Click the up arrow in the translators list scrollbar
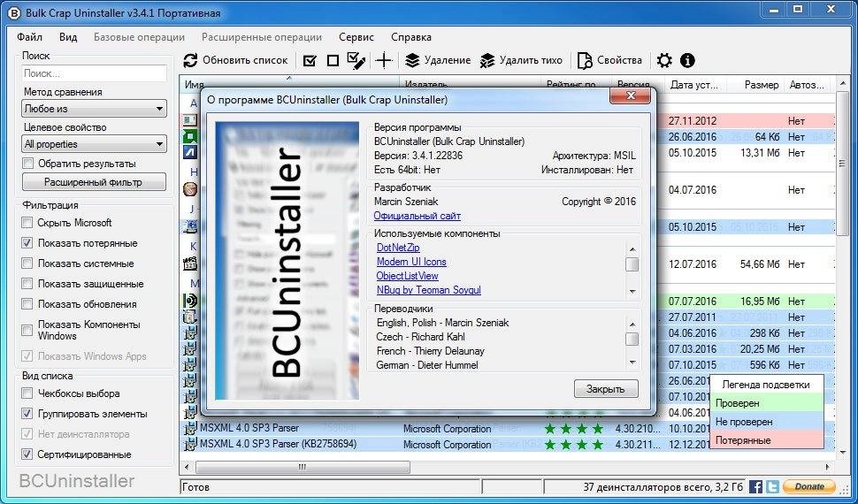Image resolution: width=858 pixels, height=504 pixels. (x=632, y=324)
